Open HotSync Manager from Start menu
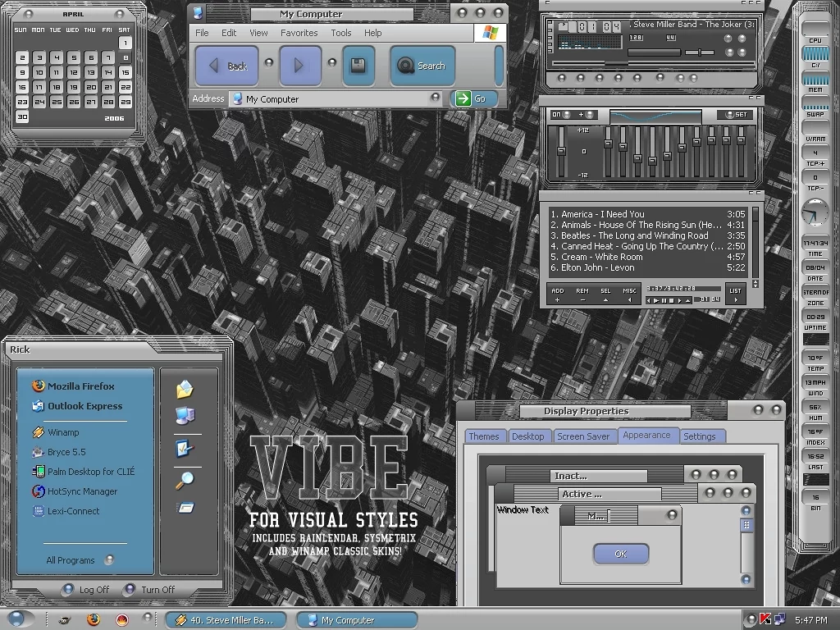Screen dimensions: 840x630 point(82,491)
